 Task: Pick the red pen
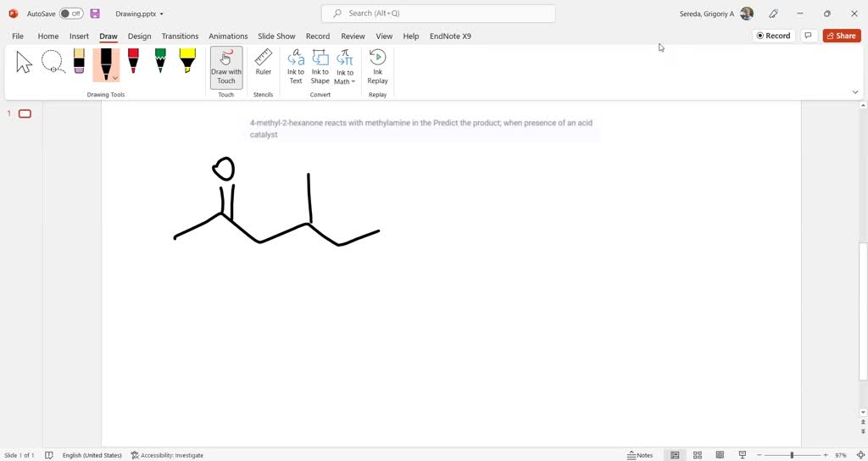click(x=133, y=61)
